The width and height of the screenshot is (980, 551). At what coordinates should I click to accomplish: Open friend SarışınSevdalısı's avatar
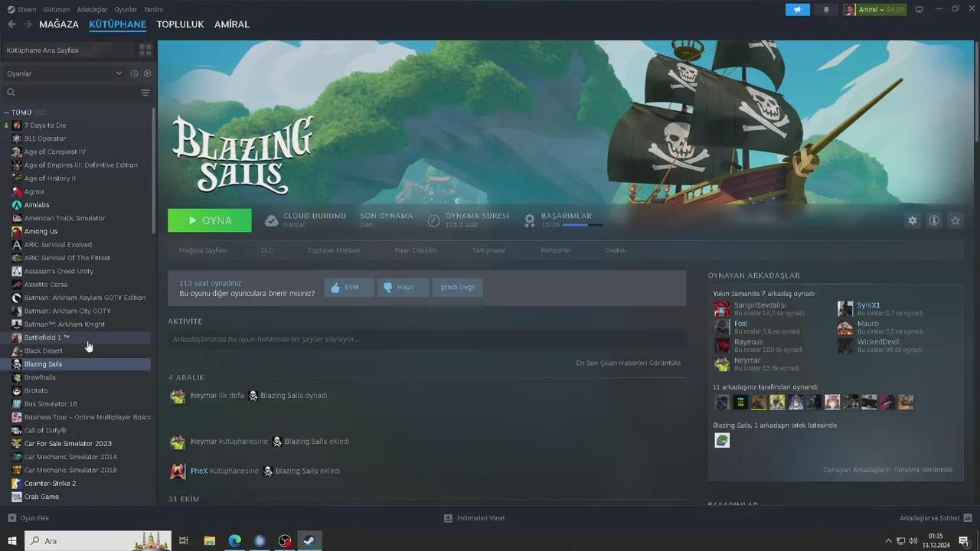722,308
